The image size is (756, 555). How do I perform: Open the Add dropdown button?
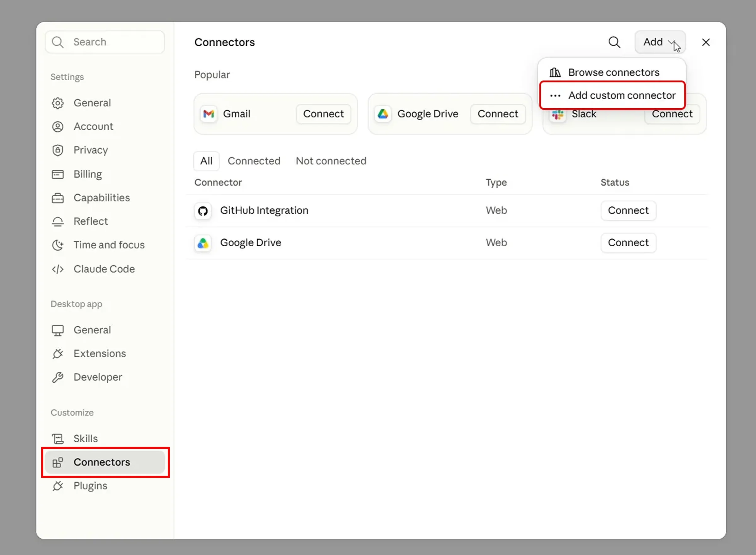point(660,42)
